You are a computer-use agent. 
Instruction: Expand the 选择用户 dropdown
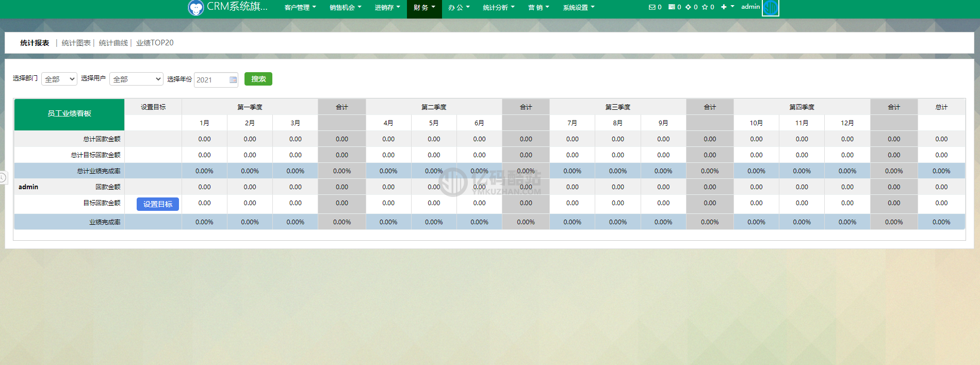point(136,79)
